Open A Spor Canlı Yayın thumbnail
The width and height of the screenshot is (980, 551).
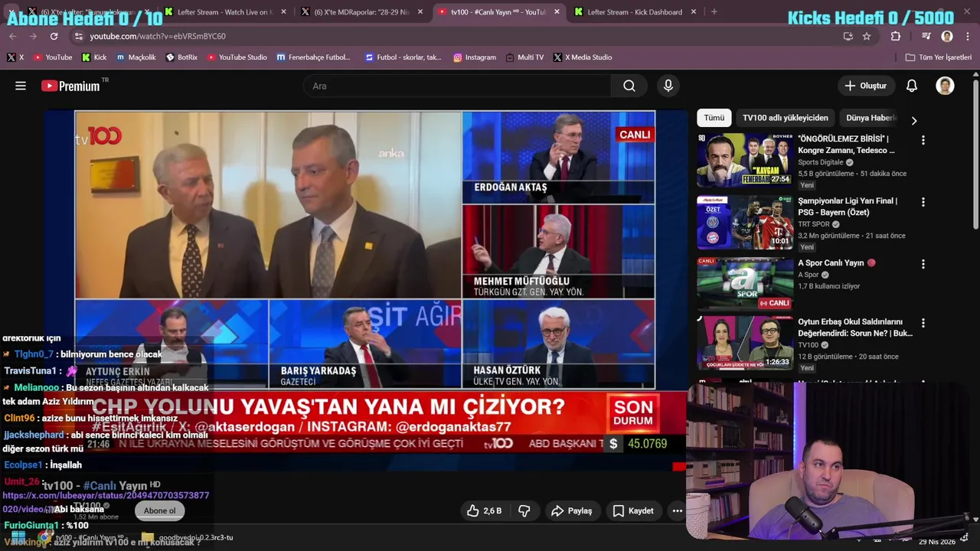(745, 284)
